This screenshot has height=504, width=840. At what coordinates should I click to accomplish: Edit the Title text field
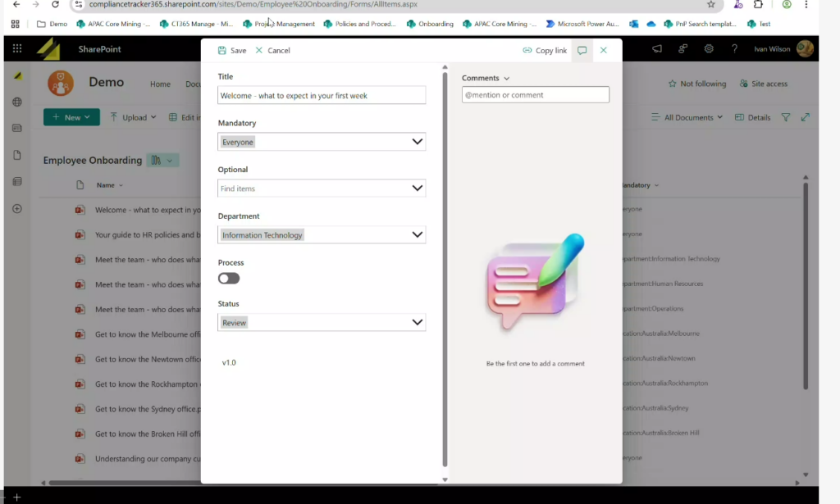pos(322,95)
